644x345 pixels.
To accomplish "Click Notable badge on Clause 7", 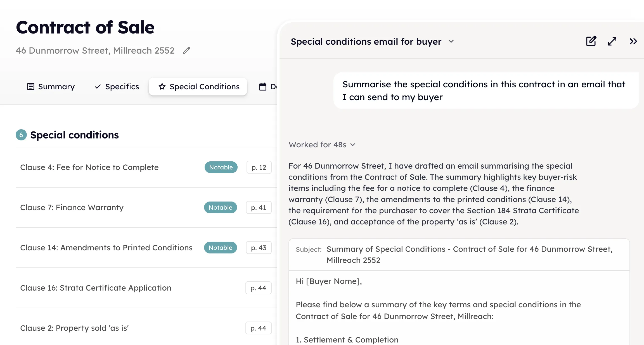I will click(x=220, y=207).
